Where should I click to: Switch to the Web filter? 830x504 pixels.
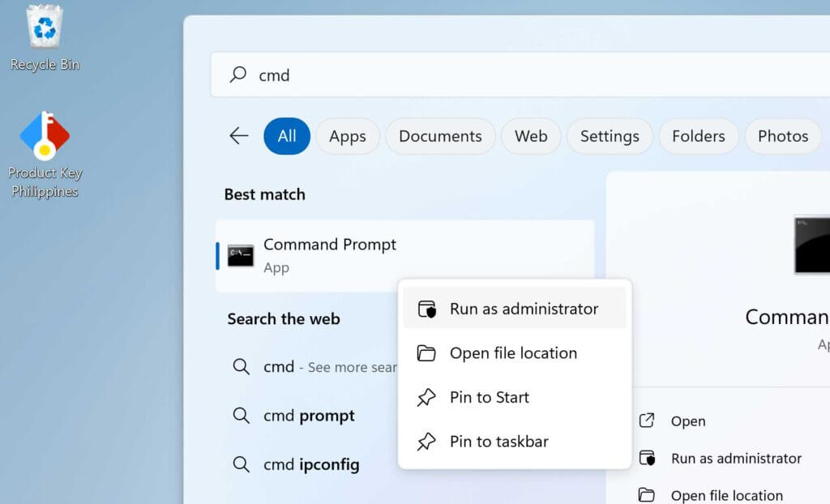pos(531,136)
